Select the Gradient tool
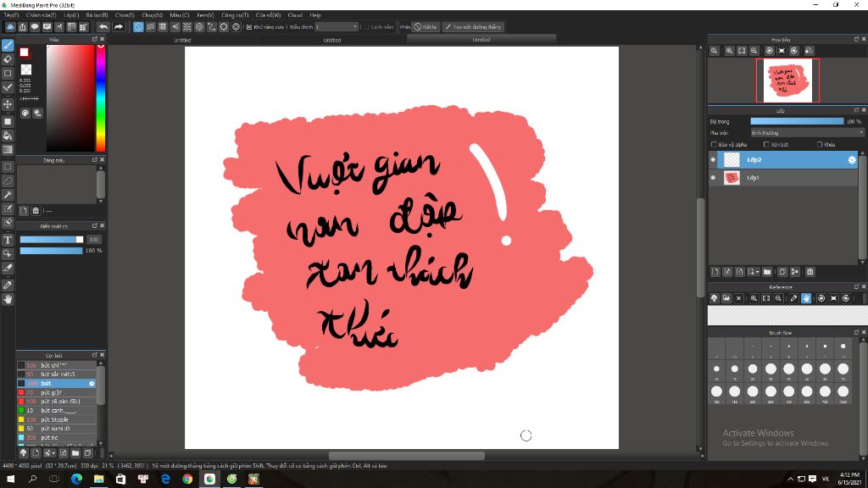Screen dimensions: 868x488 (8, 149)
